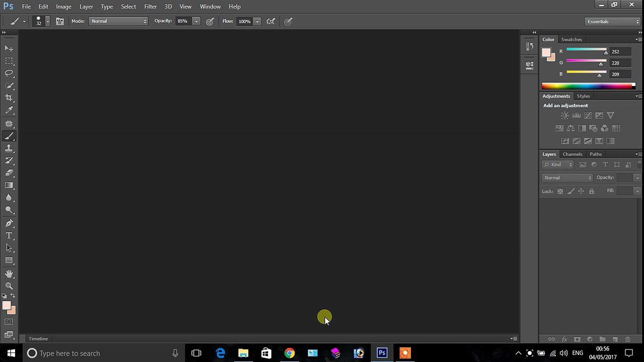Add a Brightness/Contrast adjustment
The image size is (644, 362).
pyautogui.click(x=565, y=116)
